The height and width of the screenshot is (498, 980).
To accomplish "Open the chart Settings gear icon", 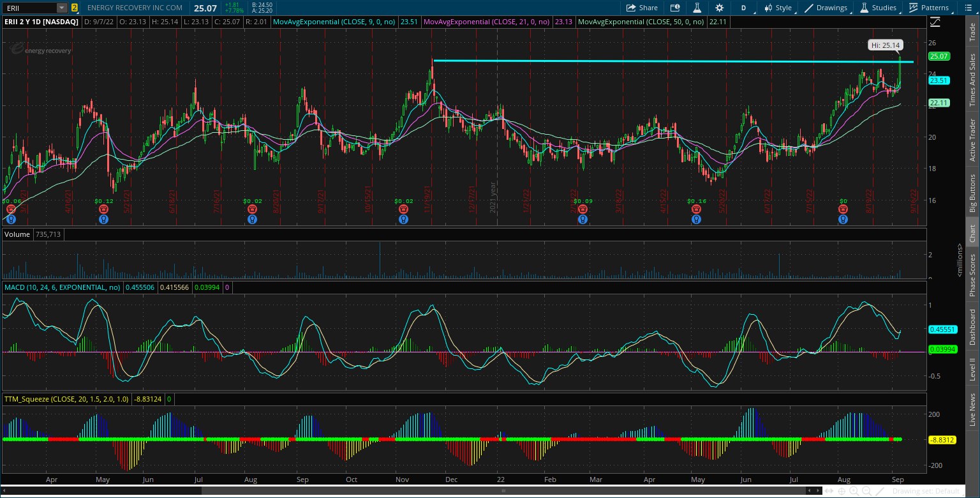I will [x=720, y=8].
